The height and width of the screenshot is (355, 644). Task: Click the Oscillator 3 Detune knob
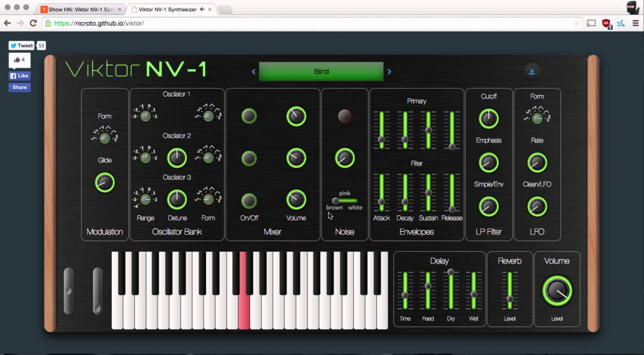click(x=177, y=200)
